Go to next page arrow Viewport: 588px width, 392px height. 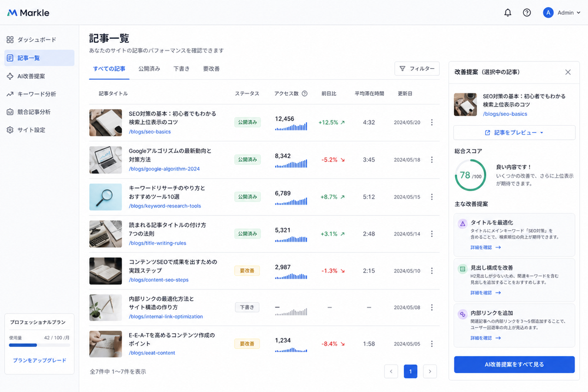[430, 371]
